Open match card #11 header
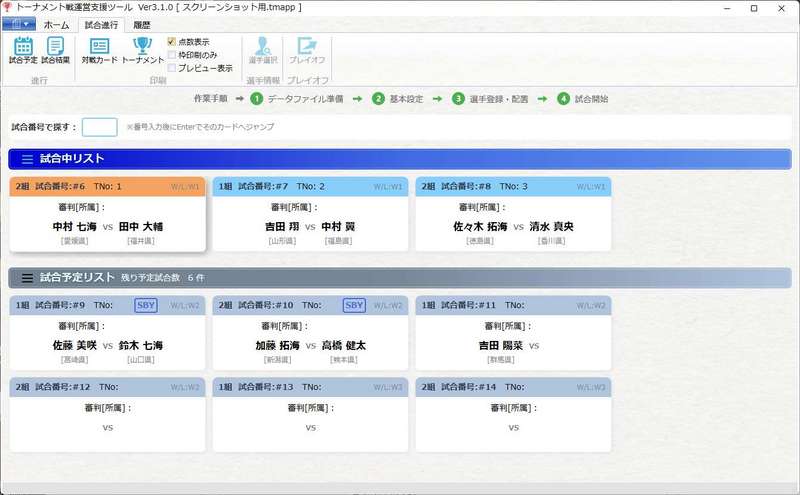The height and width of the screenshot is (495, 800). [513, 305]
